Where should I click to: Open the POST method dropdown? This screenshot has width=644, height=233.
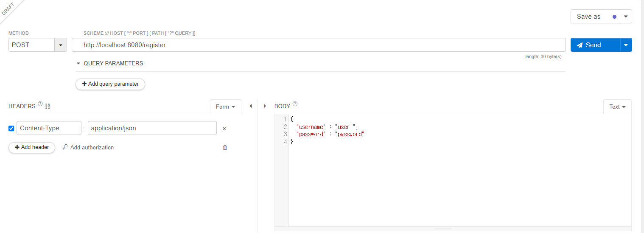61,45
